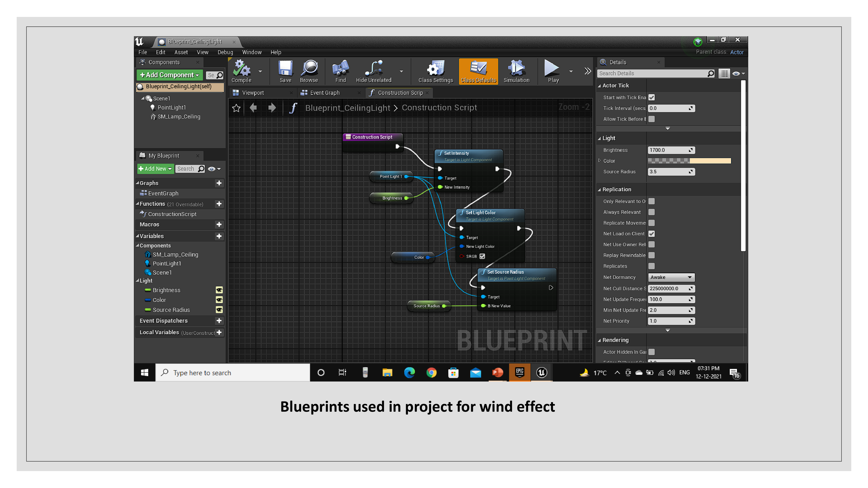The image size is (868, 488).
Task: Toggle SRGB checkbox on Set Light Color node
Action: pos(482,256)
